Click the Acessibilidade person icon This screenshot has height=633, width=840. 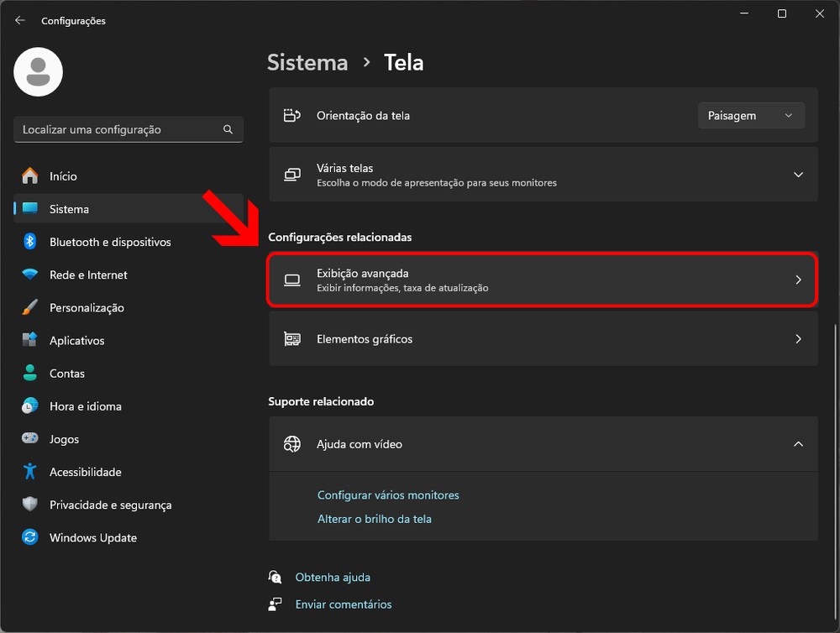coord(30,472)
